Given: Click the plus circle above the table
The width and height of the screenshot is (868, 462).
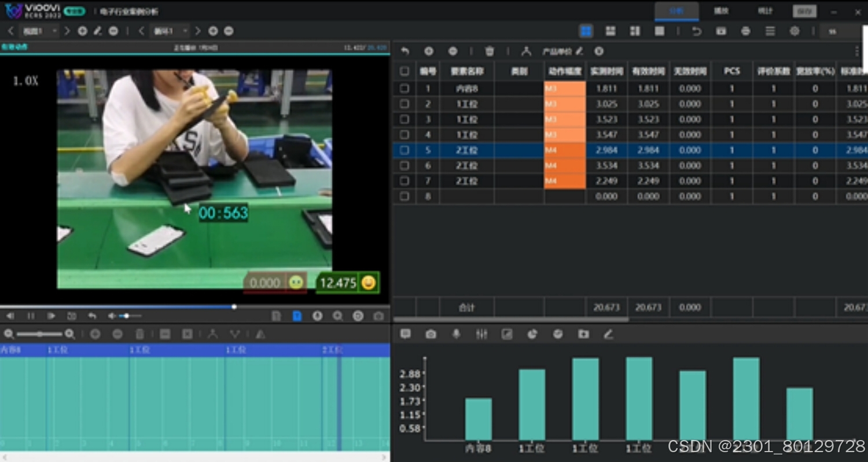Looking at the screenshot, I should [429, 51].
